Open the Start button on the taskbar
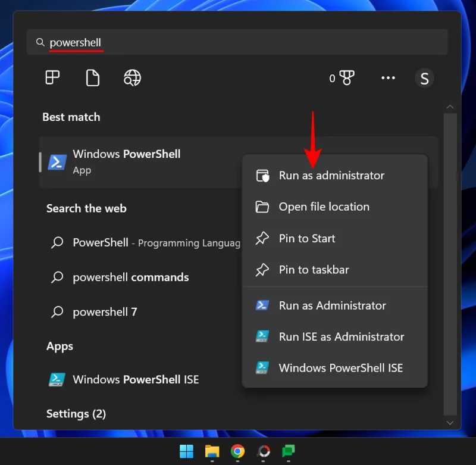Image resolution: width=476 pixels, height=465 pixels. [186, 451]
